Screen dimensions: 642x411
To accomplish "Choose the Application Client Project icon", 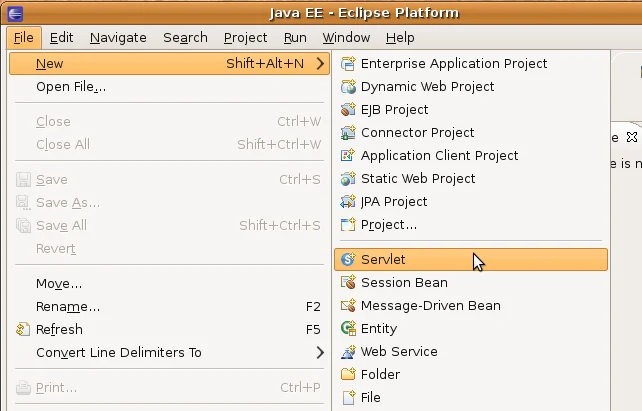I will (x=348, y=156).
